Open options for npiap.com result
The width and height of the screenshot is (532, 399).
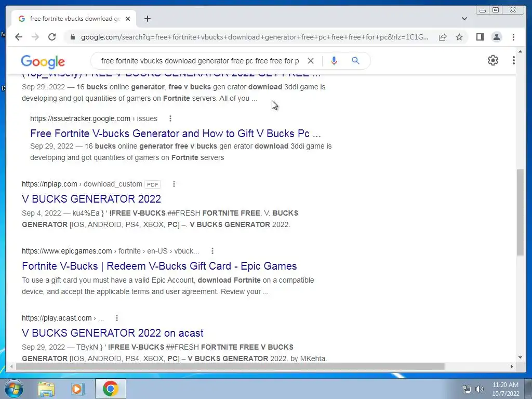coord(174,184)
